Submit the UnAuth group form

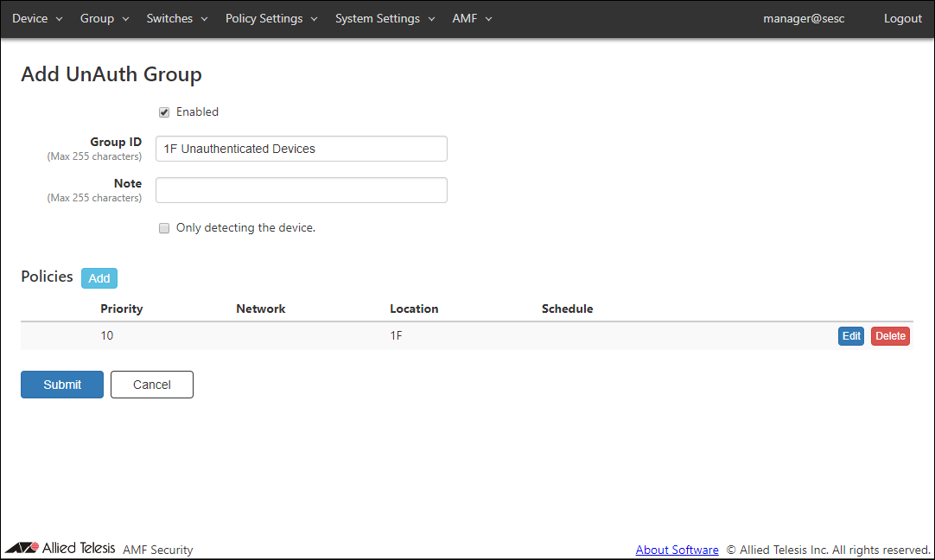(62, 385)
